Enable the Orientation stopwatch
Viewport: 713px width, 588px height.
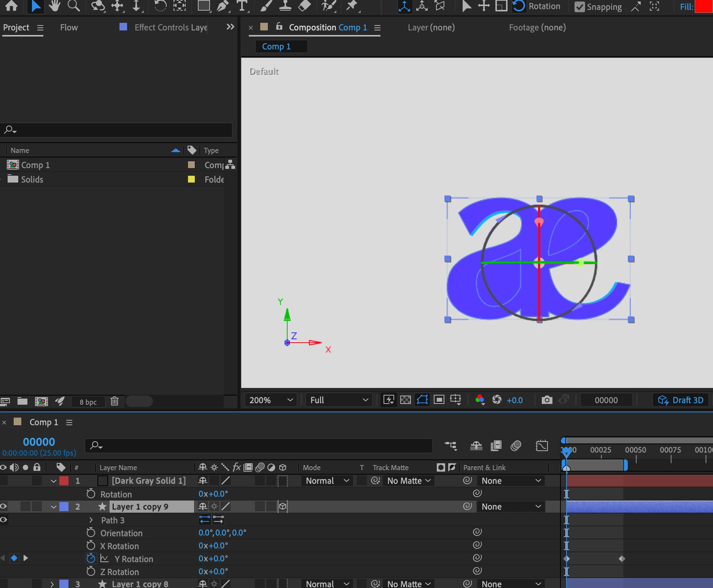pyautogui.click(x=91, y=532)
